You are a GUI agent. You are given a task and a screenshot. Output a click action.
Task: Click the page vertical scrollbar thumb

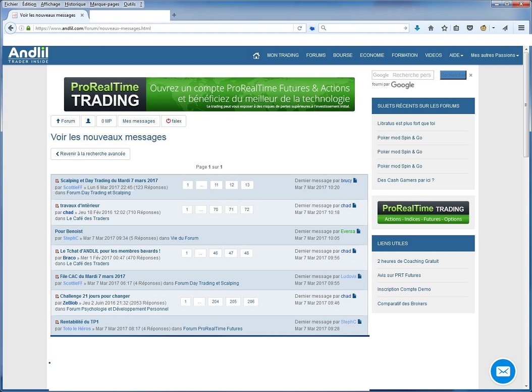pos(526,105)
